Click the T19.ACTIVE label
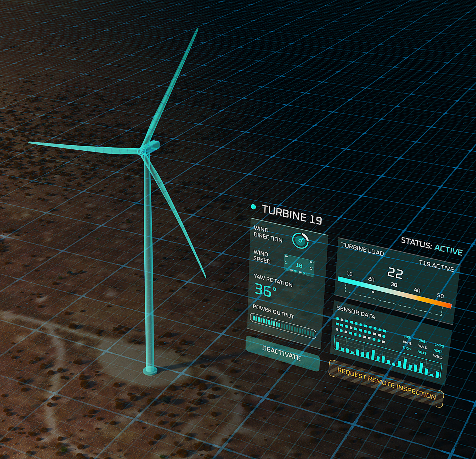This screenshot has width=476, height=459. click(436, 266)
